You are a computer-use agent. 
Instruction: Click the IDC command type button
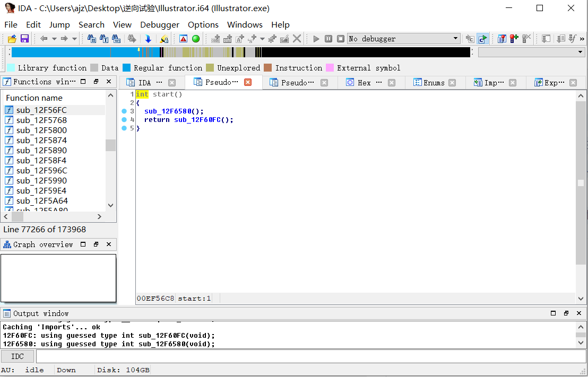[18, 356]
